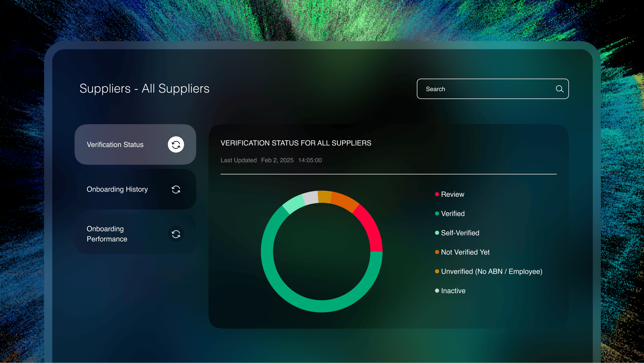
Task: Toggle the Inactive legend label
Action: [x=453, y=291]
